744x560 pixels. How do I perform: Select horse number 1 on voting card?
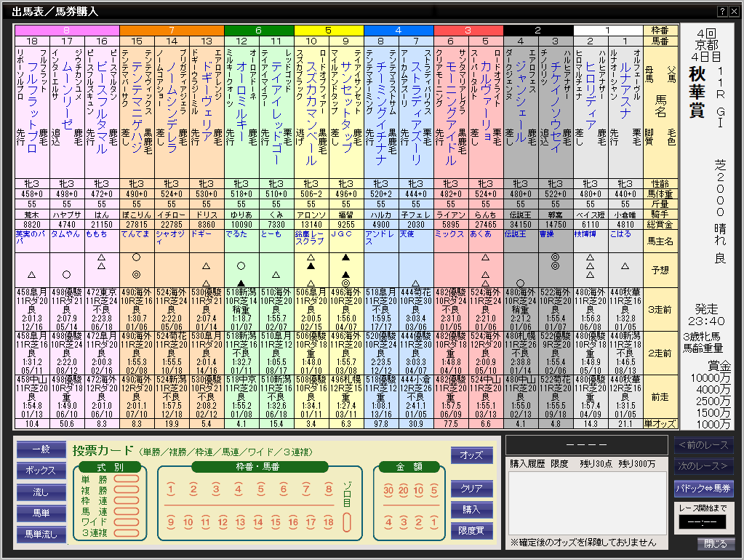point(171,489)
